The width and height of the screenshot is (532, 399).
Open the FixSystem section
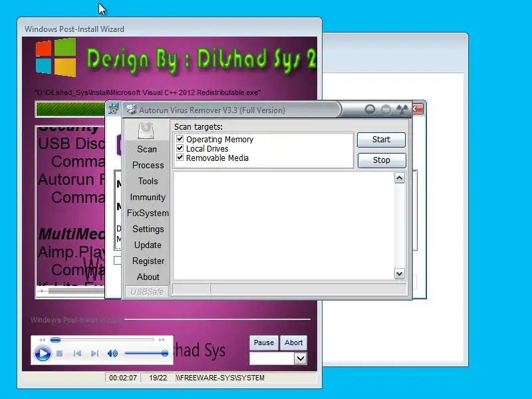tap(148, 213)
